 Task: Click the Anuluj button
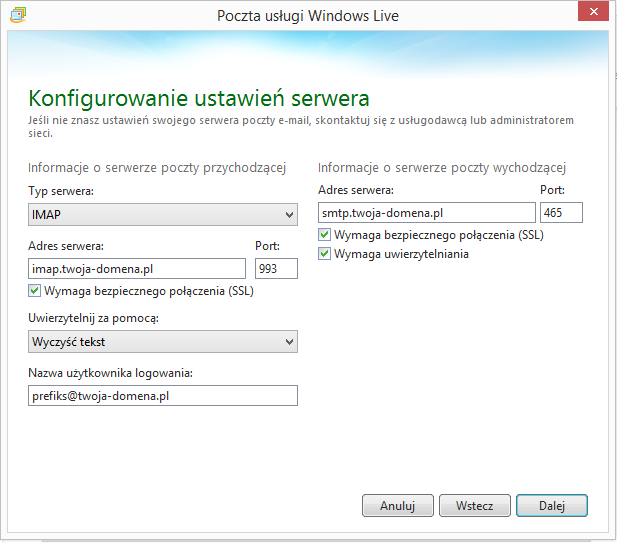click(x=398, y=506)
